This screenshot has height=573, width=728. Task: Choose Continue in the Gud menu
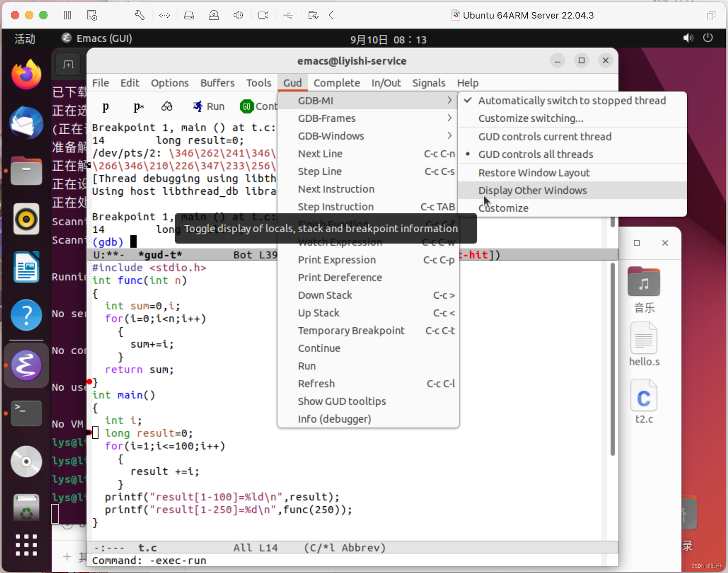click(x=367, y=348)
